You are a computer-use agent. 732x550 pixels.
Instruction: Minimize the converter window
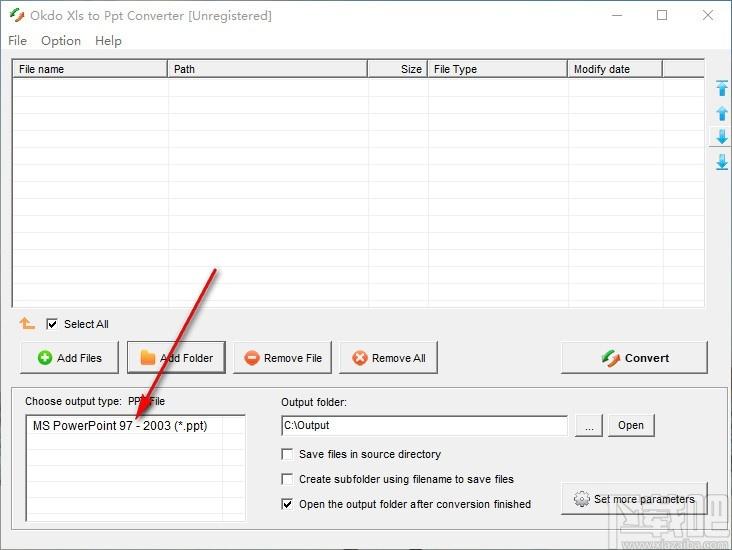click(x=617, y=15)
